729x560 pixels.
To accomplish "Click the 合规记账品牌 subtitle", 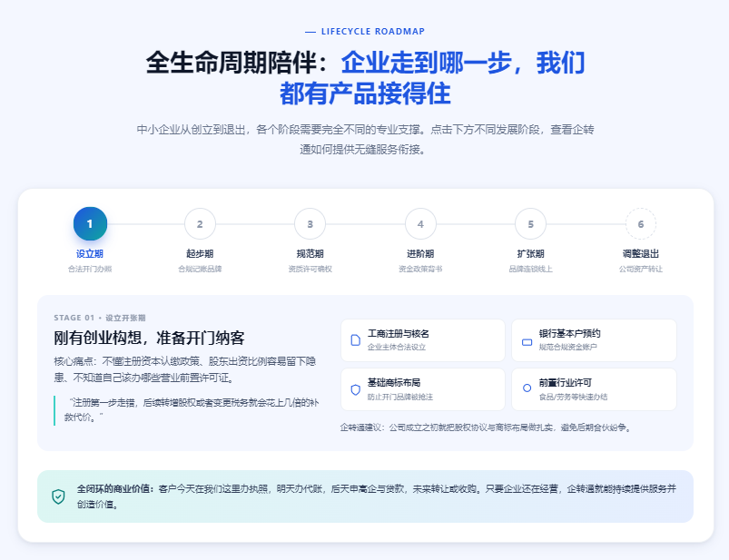I will pyautogui.click(x=200, y=269).
